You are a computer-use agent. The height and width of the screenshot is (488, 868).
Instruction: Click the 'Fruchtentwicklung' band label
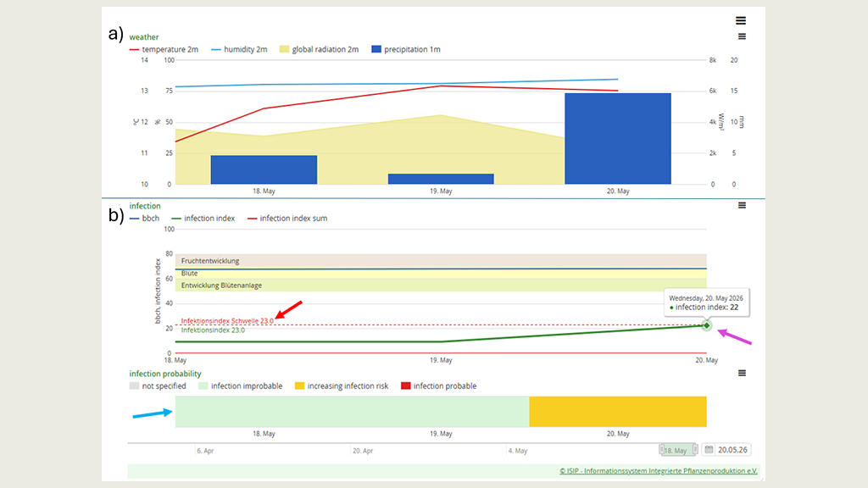tap(210, 261)
